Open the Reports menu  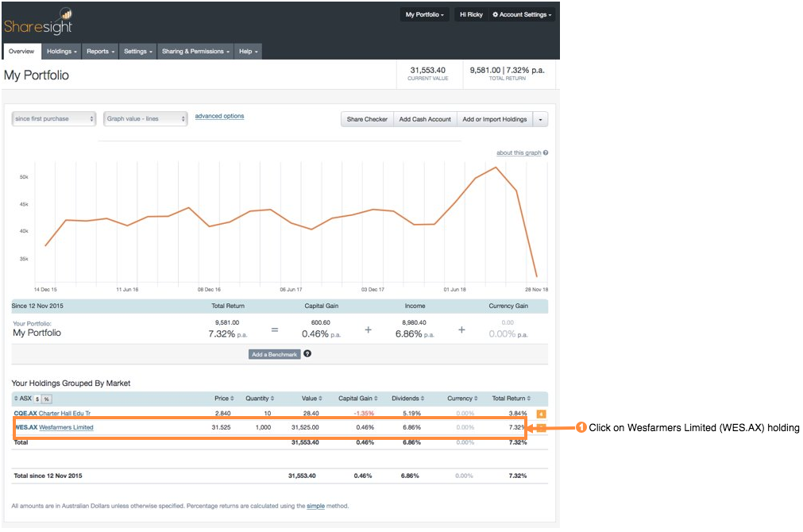[x=100, y=51]
